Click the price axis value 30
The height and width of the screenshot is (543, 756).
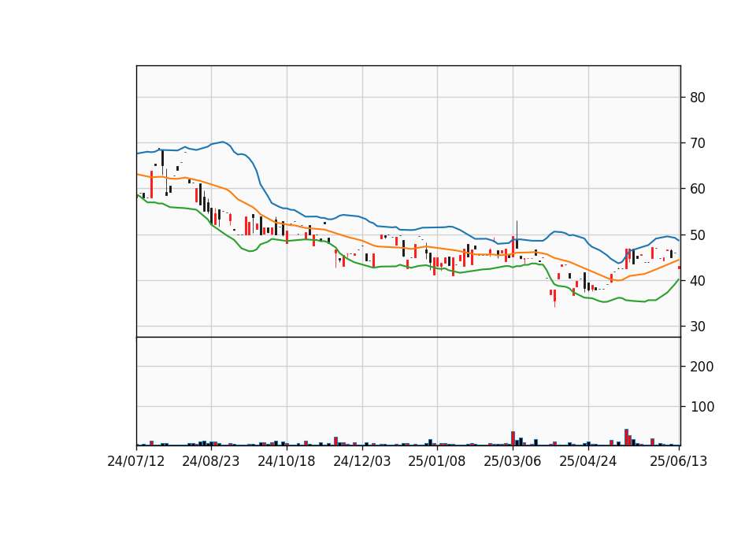point(698,327)
